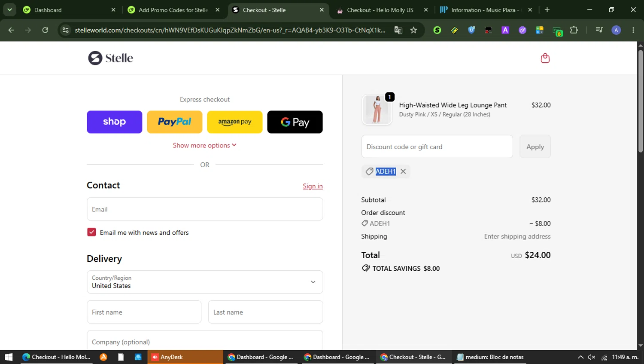
Task: Click the blue shield extension icon
Action: click(x=471, y=30)
